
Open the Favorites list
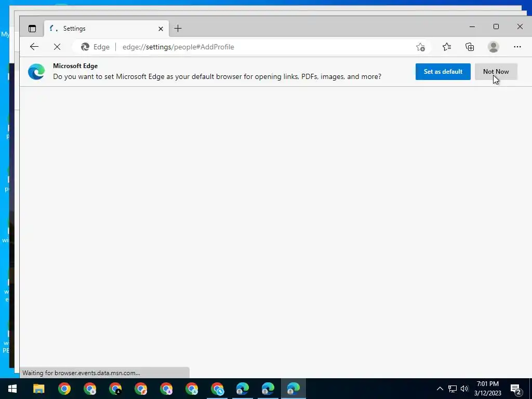point(447,47)
